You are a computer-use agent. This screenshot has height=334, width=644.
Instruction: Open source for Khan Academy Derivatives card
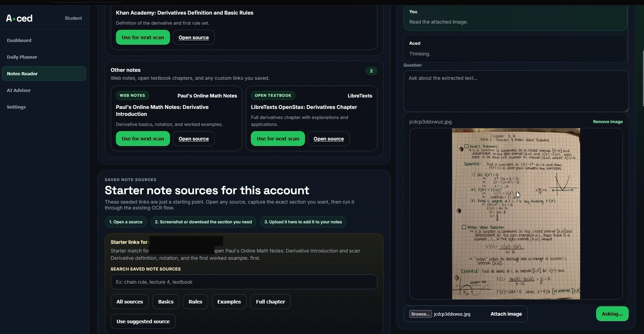click(x=194, y=37)
